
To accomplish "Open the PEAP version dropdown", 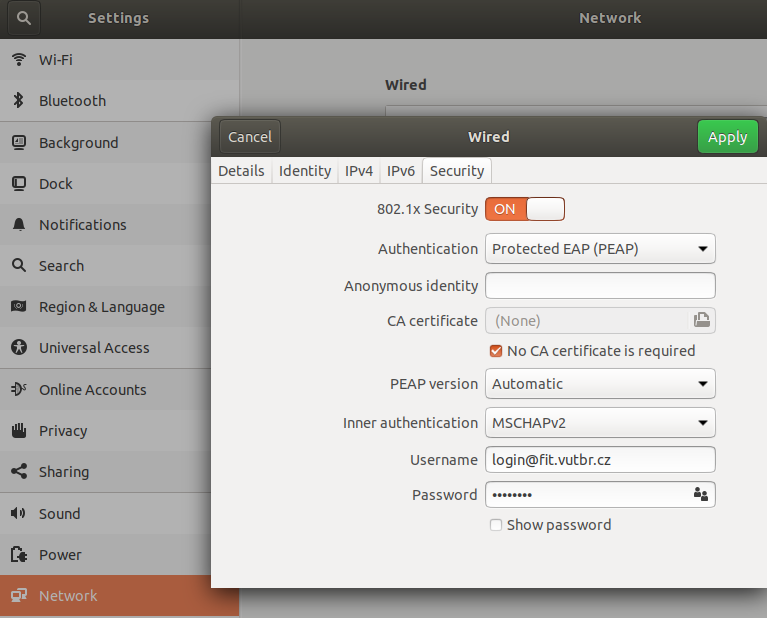I will point(600,384).
